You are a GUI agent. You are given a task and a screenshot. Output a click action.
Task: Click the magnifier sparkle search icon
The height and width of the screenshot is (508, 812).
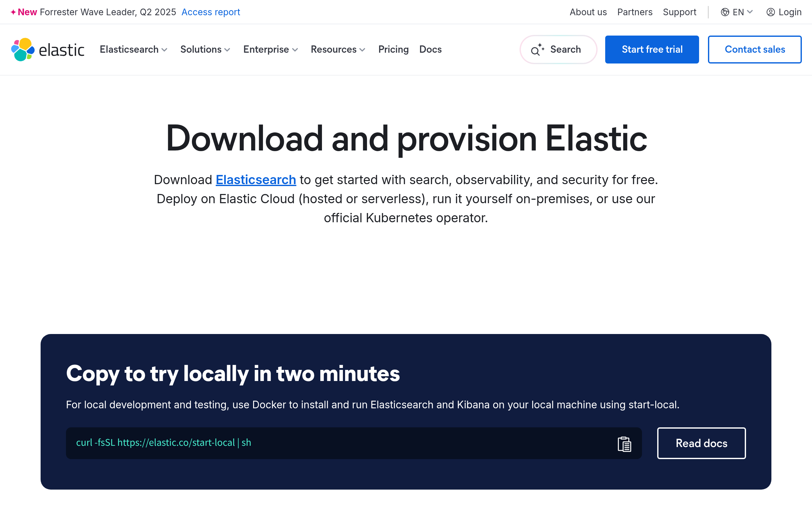click(x=537, y=50)
